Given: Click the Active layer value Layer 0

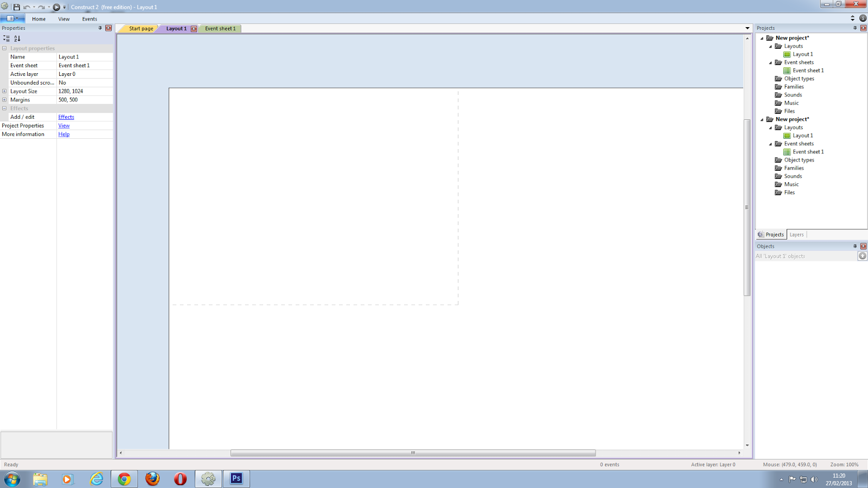Looking at the screenshot, I should click(x=85, y=74).
